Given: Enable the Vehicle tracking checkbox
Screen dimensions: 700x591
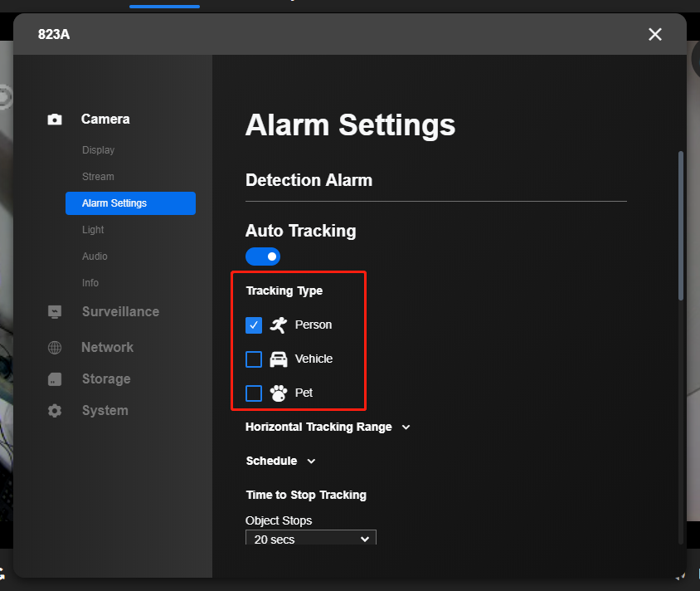Looking at the screenshot, I should 254,359.
